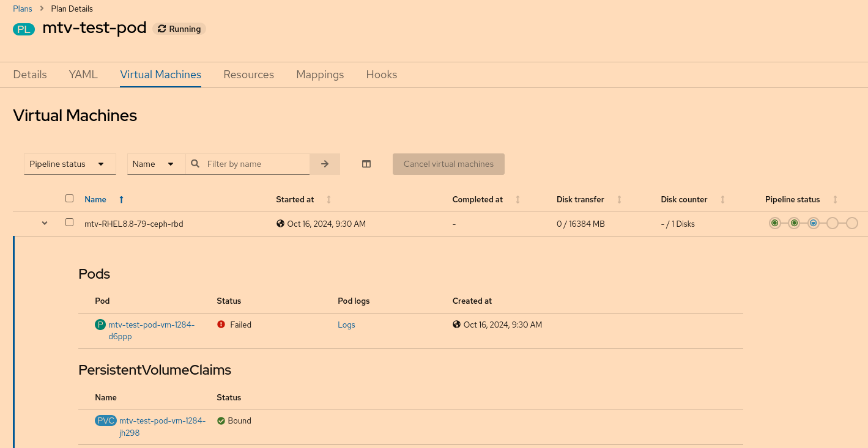Click the breadcrumb chevron separator
The height and width of the screenshot is (448, 868).
42,9
